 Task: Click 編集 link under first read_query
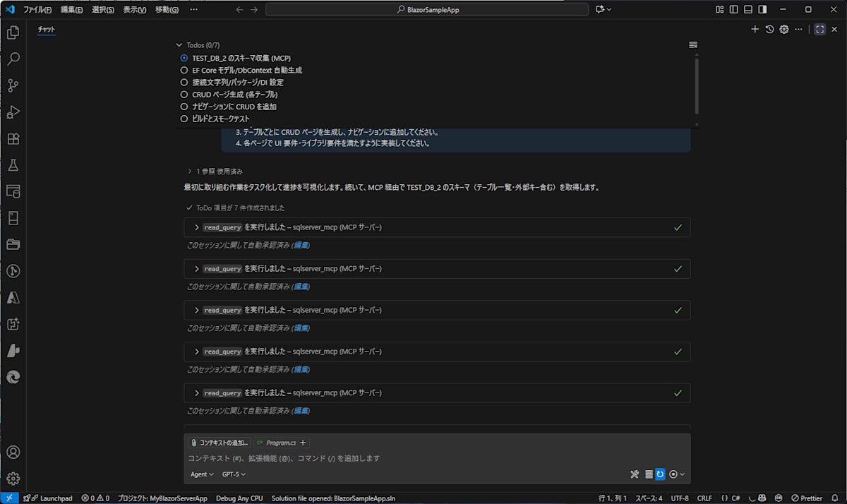click(301, 245)
